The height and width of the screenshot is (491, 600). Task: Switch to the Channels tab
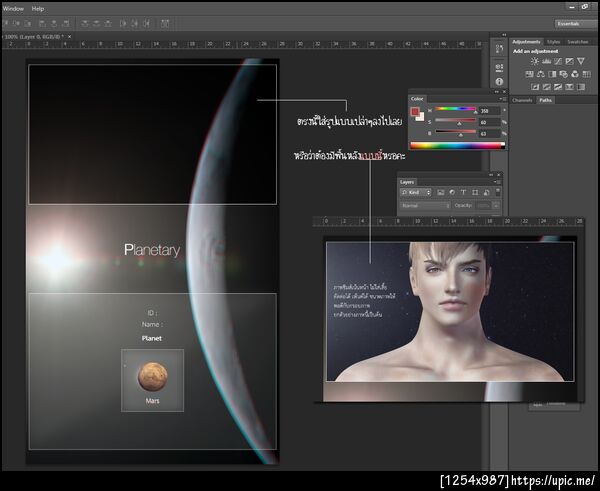[522, 100]
